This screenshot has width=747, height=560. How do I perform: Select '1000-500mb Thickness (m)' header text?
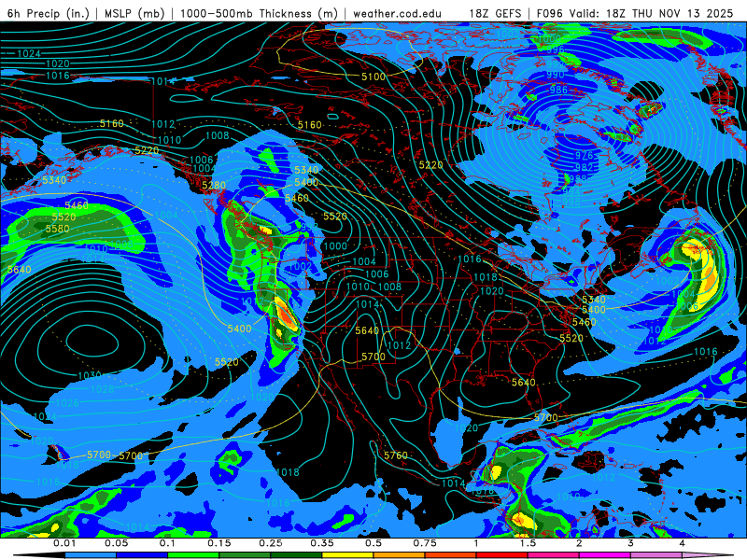pos(259,13)
